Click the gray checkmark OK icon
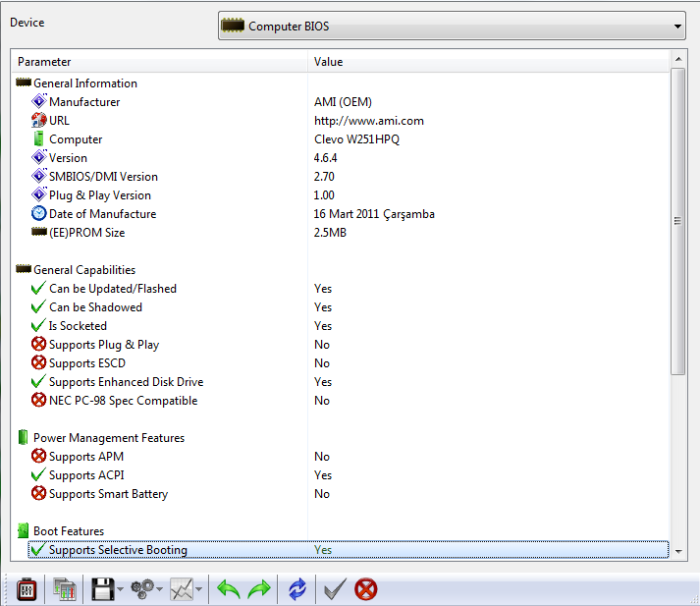The width and height of the screenshot is (700, 606). click(335, 589)
